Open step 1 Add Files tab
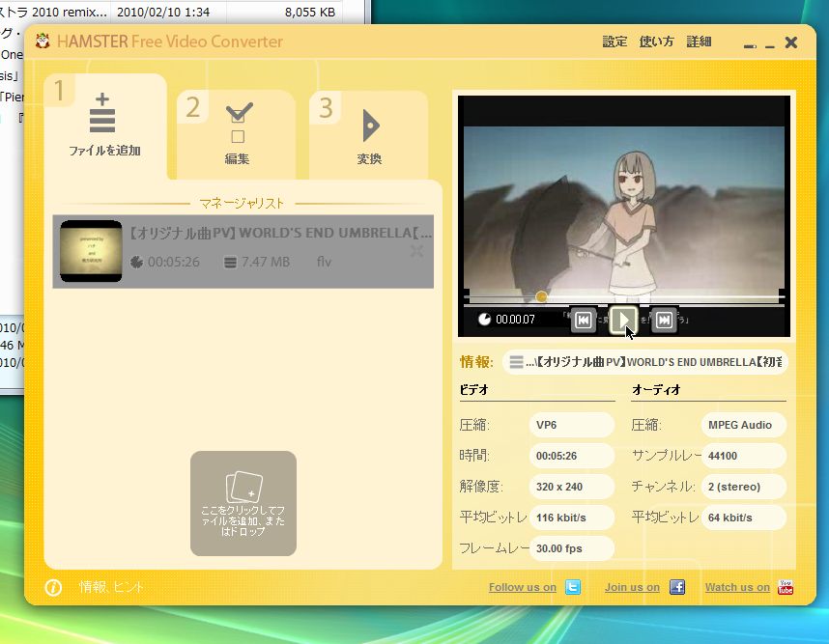Screen dimensions: 829x644 (105, 126)
